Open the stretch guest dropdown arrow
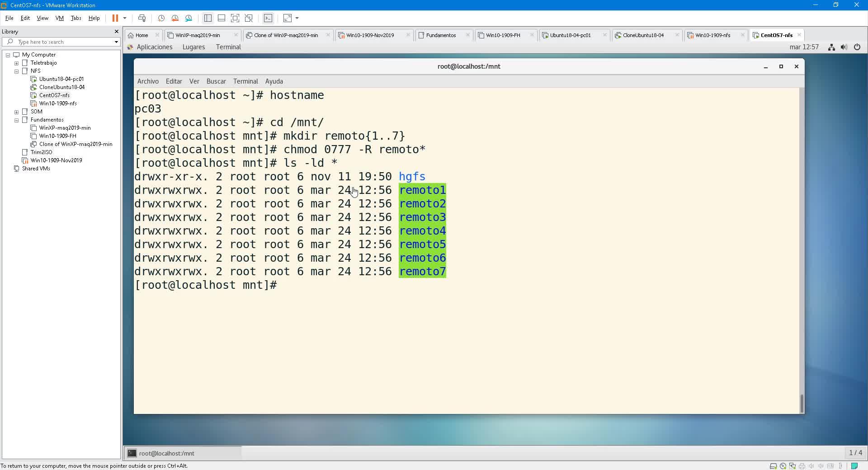The width and height of the screenshot is (868, 470). click(297, 18)
